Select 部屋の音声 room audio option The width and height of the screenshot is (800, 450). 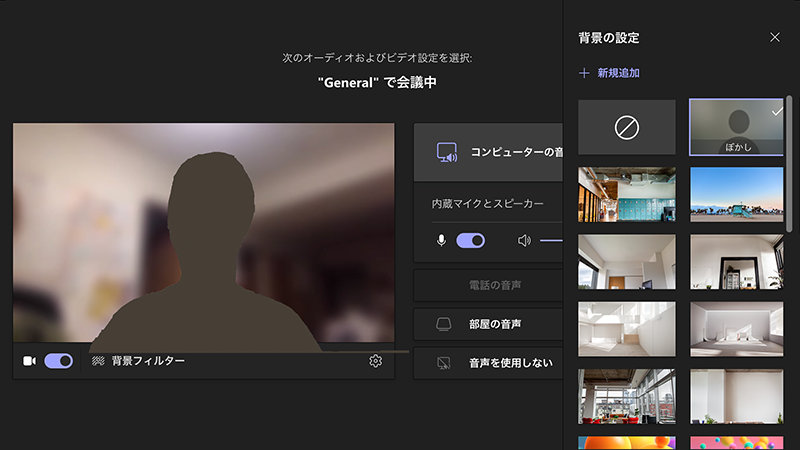[x=488, y=324]
